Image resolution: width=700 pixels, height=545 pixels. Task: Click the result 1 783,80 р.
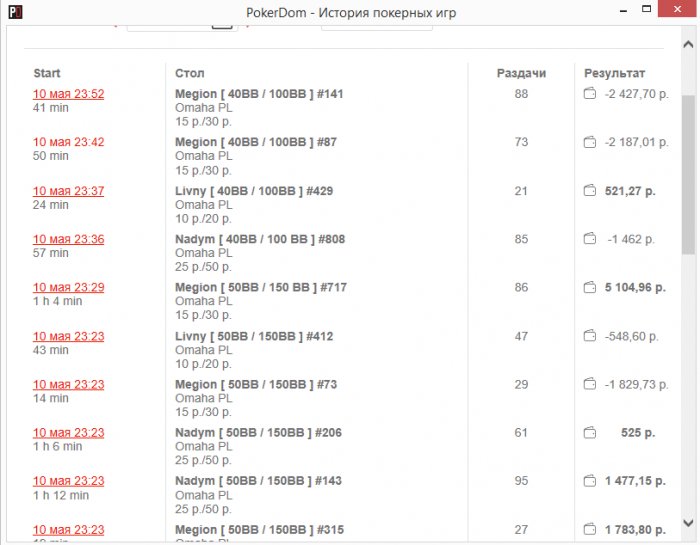635,530
